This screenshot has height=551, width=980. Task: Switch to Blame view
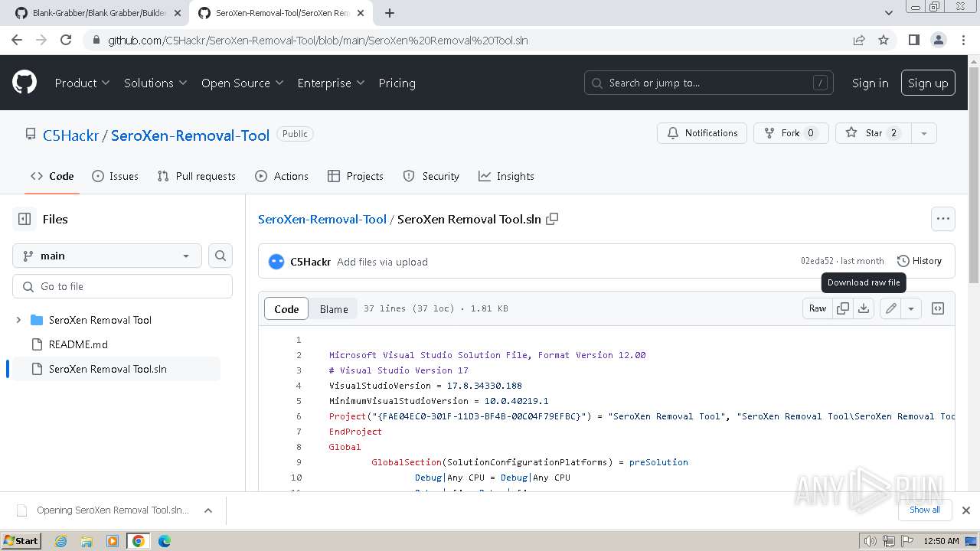(x=334, y=309)
